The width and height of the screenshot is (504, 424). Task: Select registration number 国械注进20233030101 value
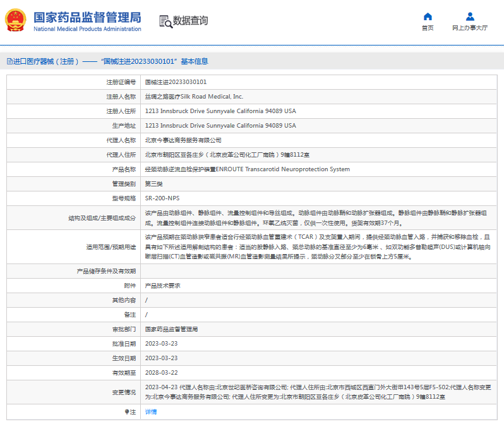[176, 82]
